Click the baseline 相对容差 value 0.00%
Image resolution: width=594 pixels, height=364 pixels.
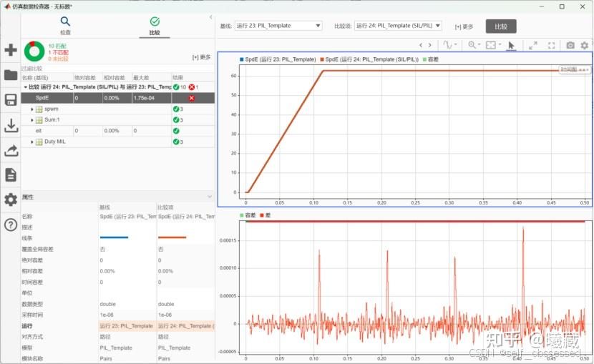pyautogui.click(x=107, y=271)
